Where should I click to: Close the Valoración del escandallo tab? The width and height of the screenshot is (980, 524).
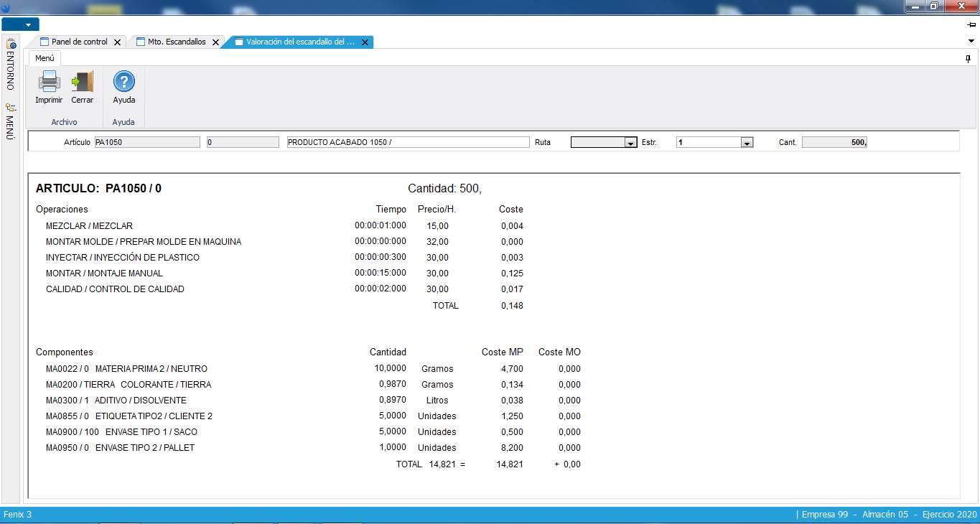pos(365,42)
